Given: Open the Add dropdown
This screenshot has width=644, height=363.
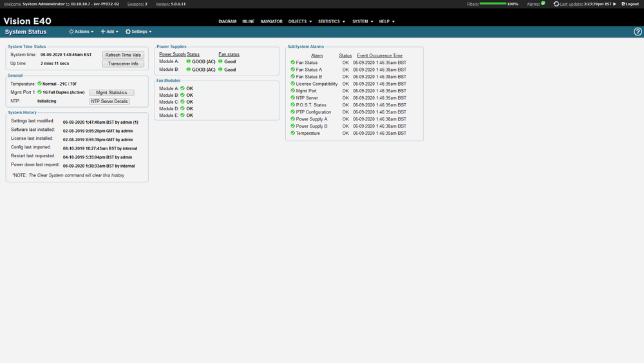Looking at the screenshot, I should tap(109, 32).
